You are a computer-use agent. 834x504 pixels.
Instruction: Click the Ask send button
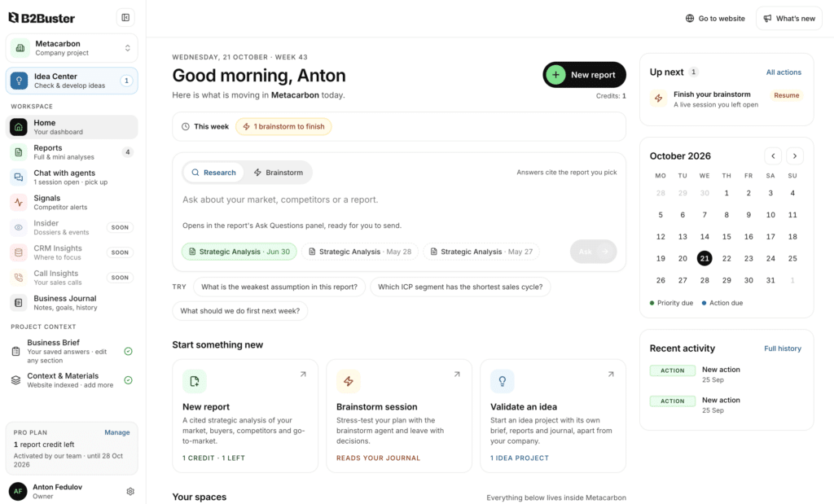pos(594,252)
